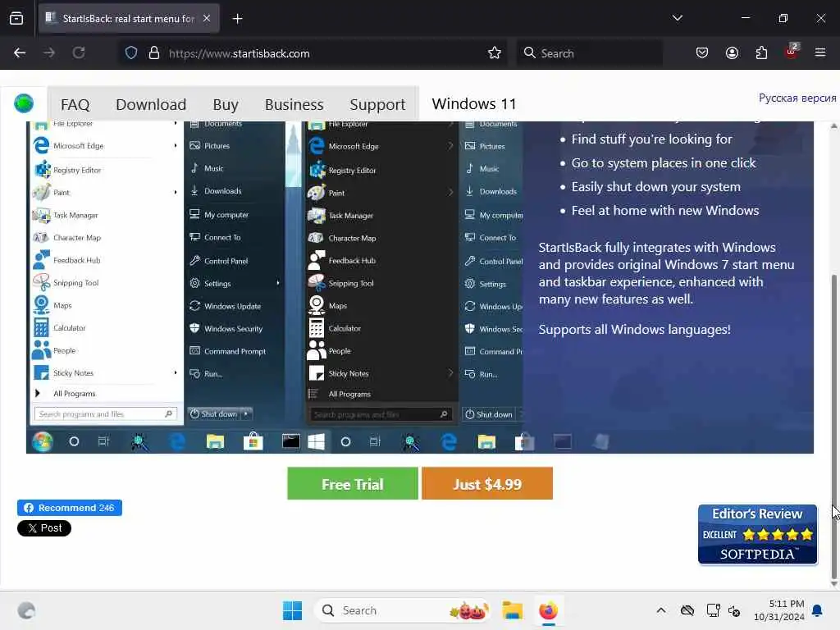
Task: Expand the Paint submenu arrow in light menu
Action: click(x=176, y=192)
